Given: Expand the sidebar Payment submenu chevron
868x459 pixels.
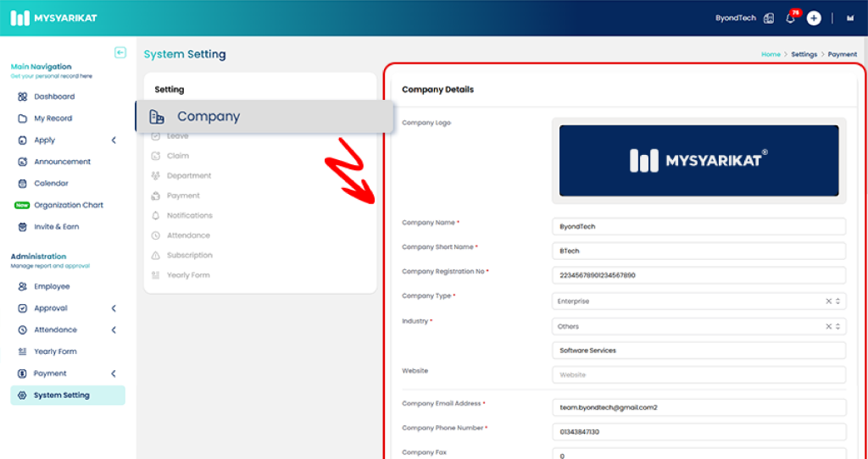Looking at the screenshot, I should click(114, 373).
